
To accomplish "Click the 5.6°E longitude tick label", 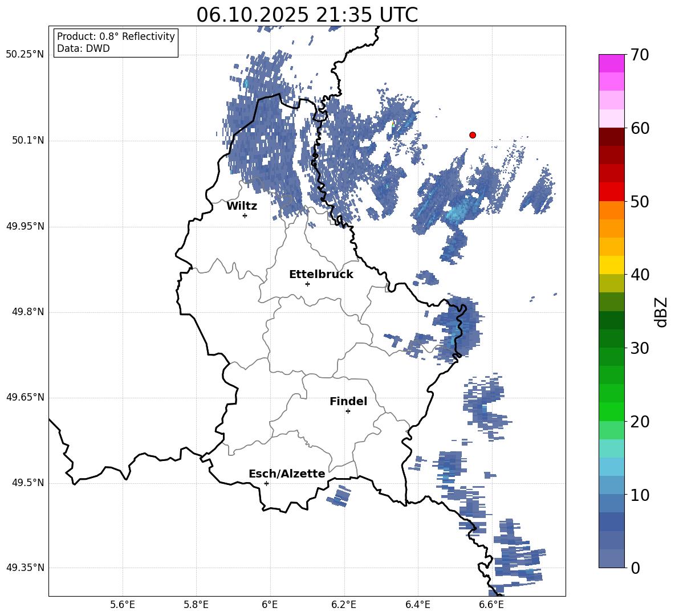I will tap(123, 605).
